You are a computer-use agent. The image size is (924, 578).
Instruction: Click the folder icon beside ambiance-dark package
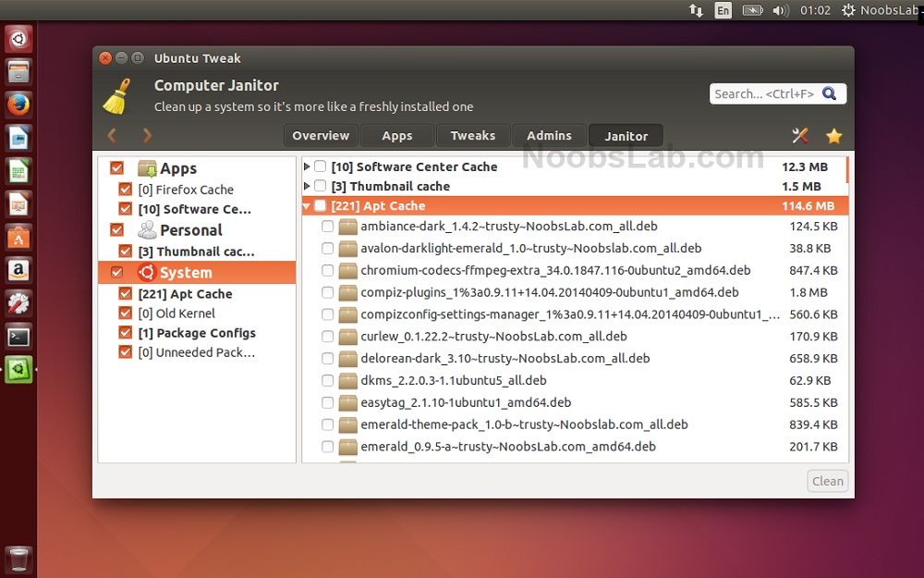(x=347, y=227)
